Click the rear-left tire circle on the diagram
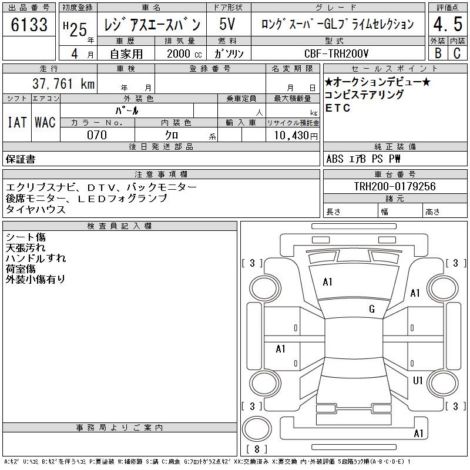This screenshot has height=470, width=470. click(265, 383)
